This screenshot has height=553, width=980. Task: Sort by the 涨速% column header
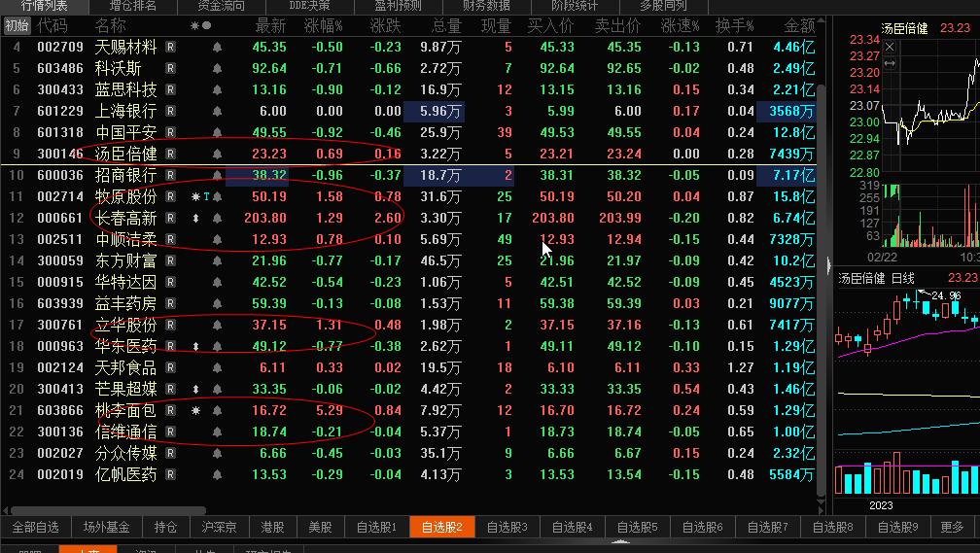pos(680,25)
